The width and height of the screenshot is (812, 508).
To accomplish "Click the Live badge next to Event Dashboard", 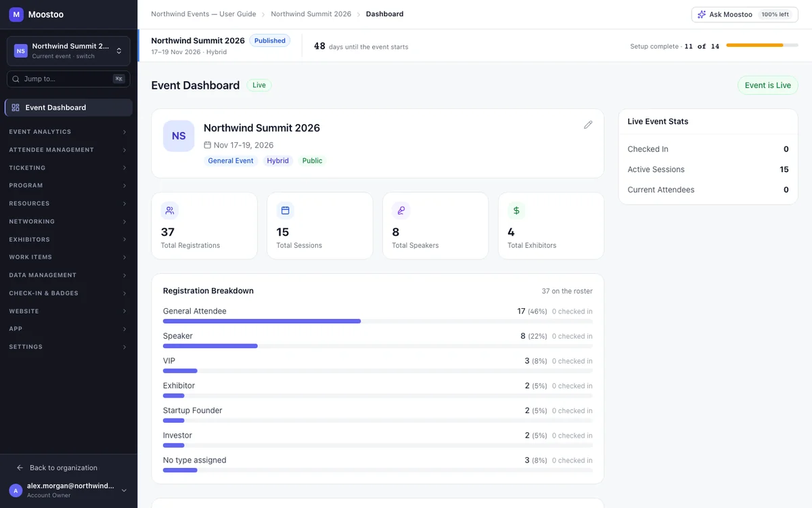I will click(259, 85).
